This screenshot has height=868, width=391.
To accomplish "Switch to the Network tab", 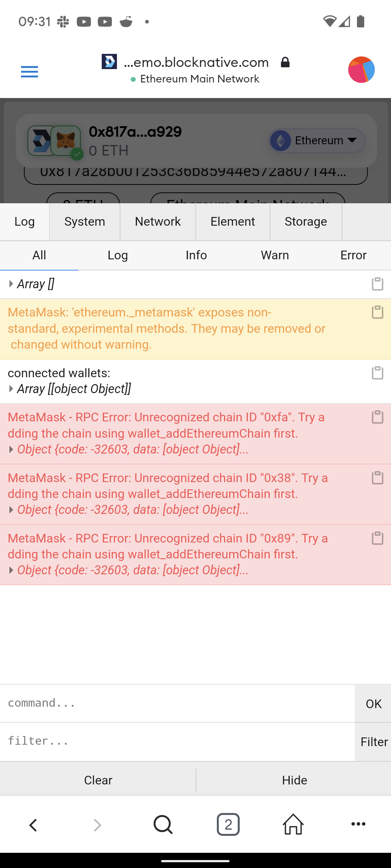I will pyautogui.click(x=158, y=221).
